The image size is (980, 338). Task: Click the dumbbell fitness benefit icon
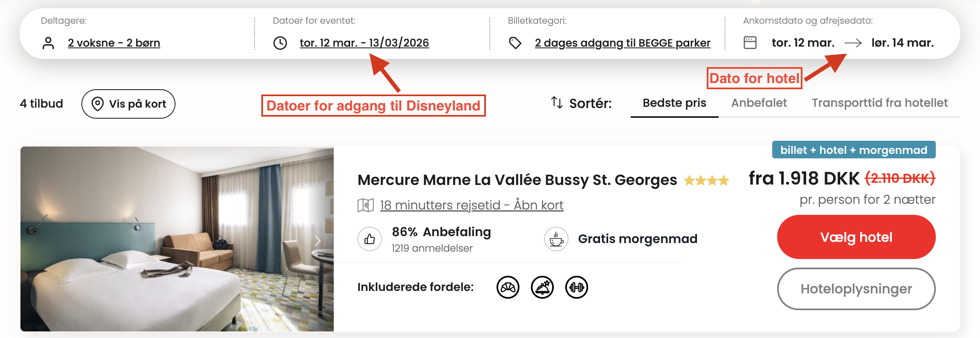[577, 287]
